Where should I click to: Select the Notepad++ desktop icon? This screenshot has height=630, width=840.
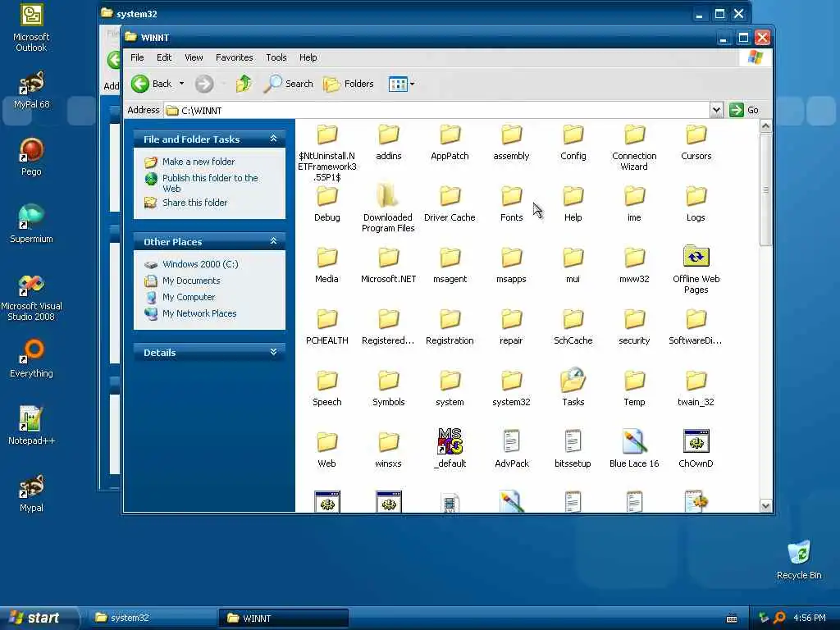click(x=31, y=426)
